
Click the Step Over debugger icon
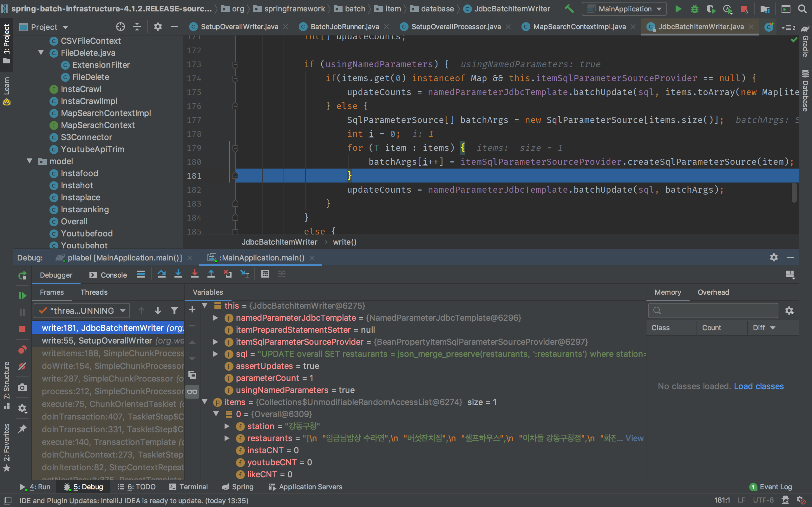pos(161,274)
